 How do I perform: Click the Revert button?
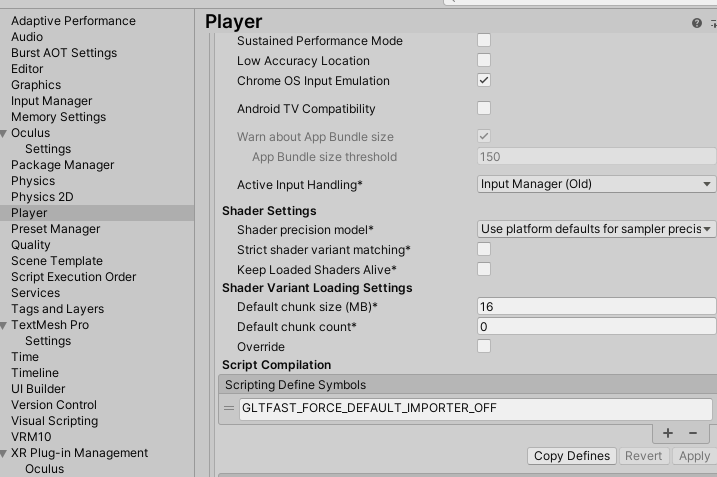point(643,456)
